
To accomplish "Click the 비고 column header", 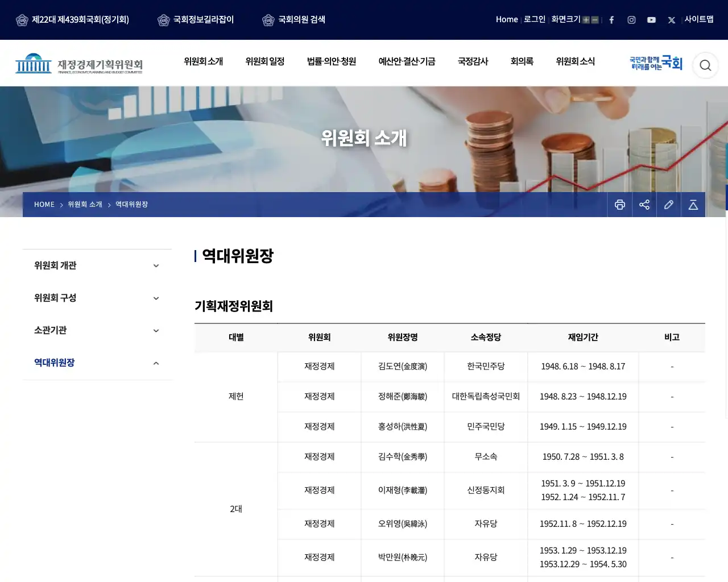I will (672, 338).
